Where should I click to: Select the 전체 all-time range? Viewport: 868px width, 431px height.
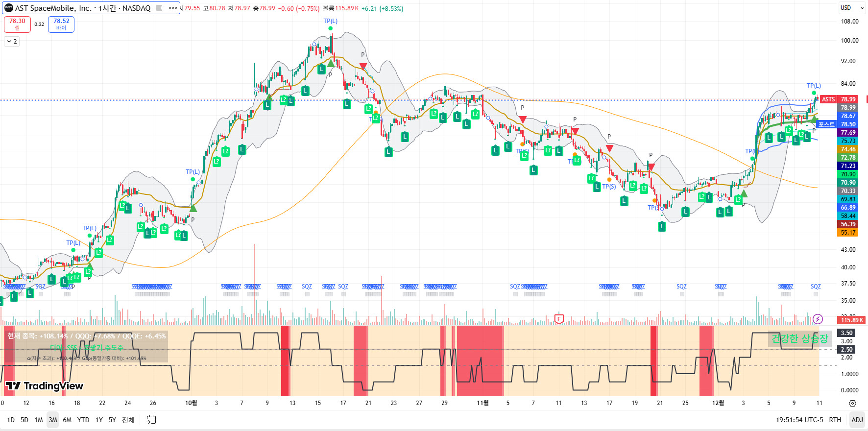tap(128, 420)
